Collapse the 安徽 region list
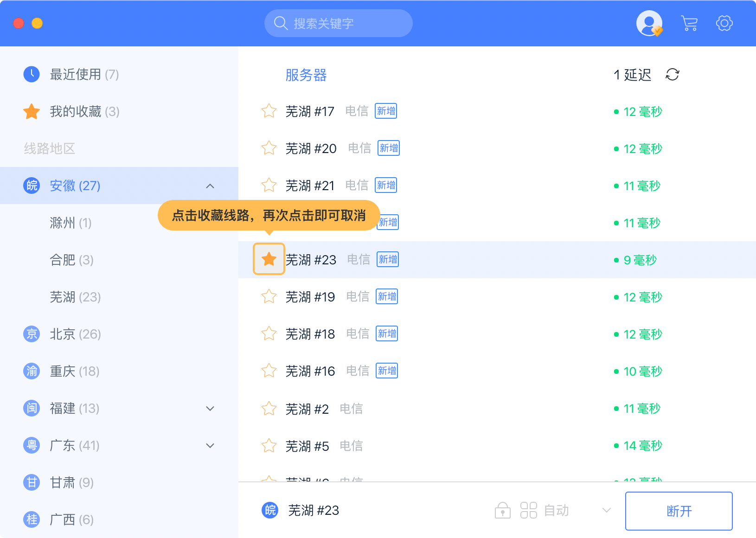Screen dimensions: 756x538 [210, 186]
